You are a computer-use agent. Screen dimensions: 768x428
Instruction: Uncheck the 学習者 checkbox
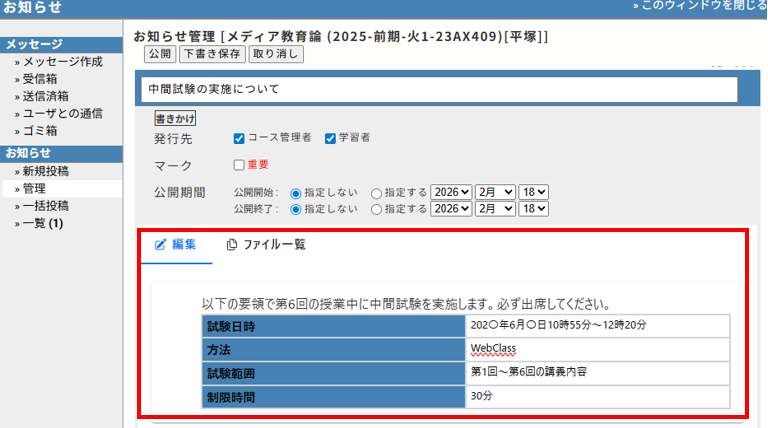point(331,138)
